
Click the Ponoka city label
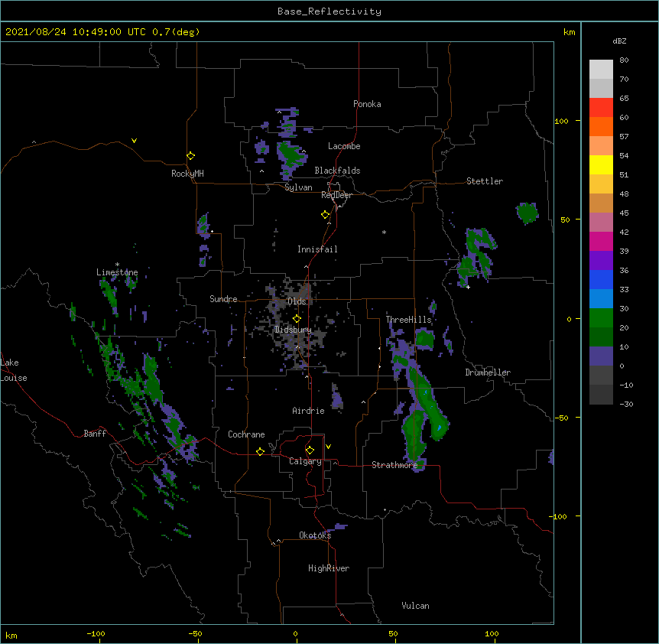(x=367, y=104)
